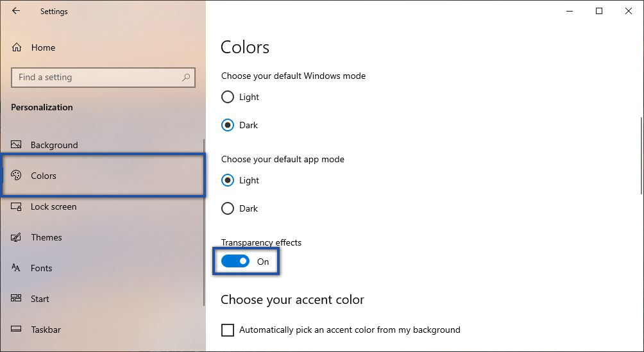Click the search magnifier icon
644x352 pixels.
(x=186, y=78)
